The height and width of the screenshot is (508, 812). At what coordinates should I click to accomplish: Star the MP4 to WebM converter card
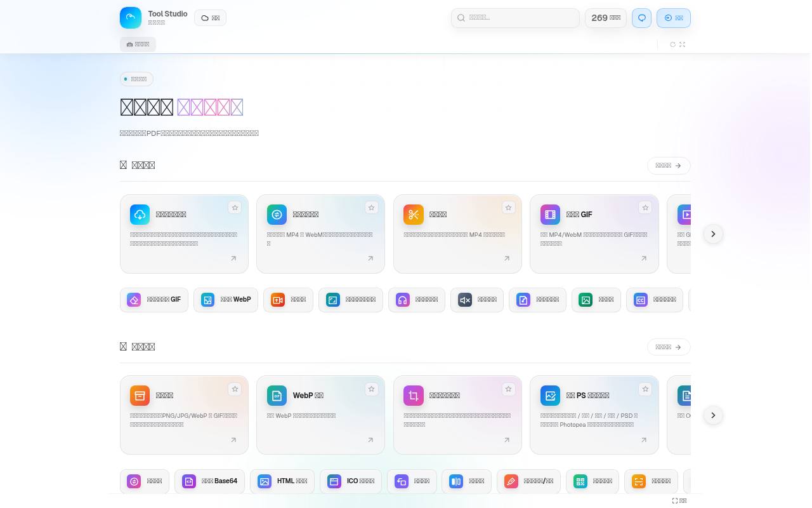pos(372,208)
